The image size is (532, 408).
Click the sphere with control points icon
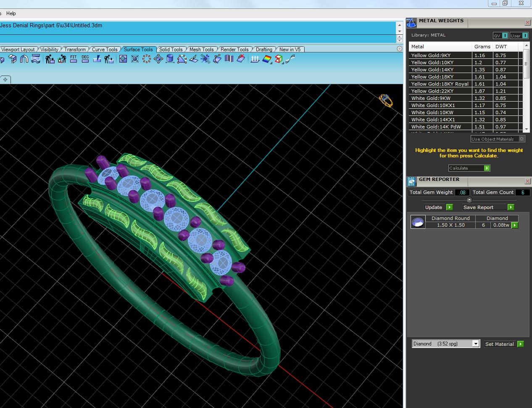pyautogui.click(x=158, y=59)
